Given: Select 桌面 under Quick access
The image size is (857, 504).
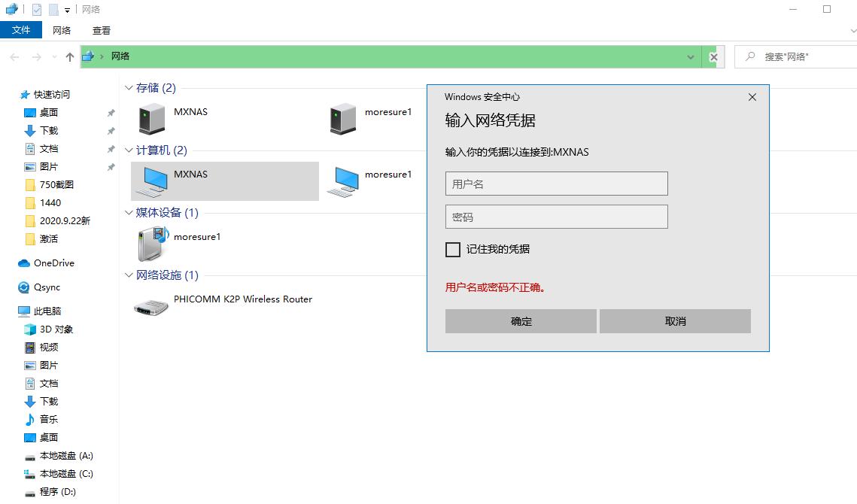Looking at the screenshot, I should pyautogui.click(x=49, y=113).
